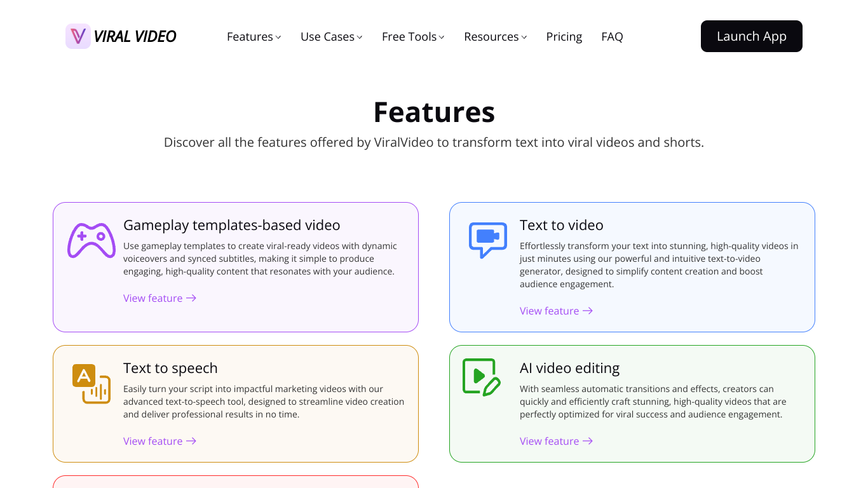The width and height of the screenshot is (868, 488).
Task: View feature link for Gameplay templates-based video
Action: pyautogui.click(x=160, y=298)
